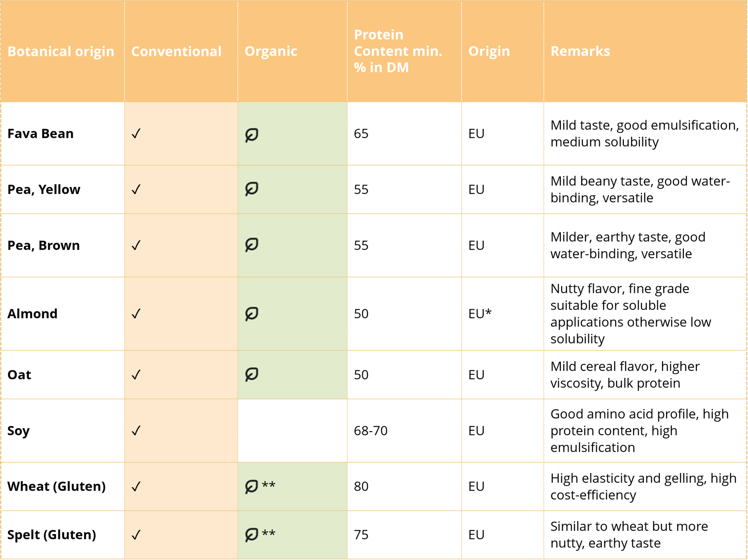Viewport: 748px width, 560px height.
Task: Click the Protein Content min. header
Action: point(398,51)
